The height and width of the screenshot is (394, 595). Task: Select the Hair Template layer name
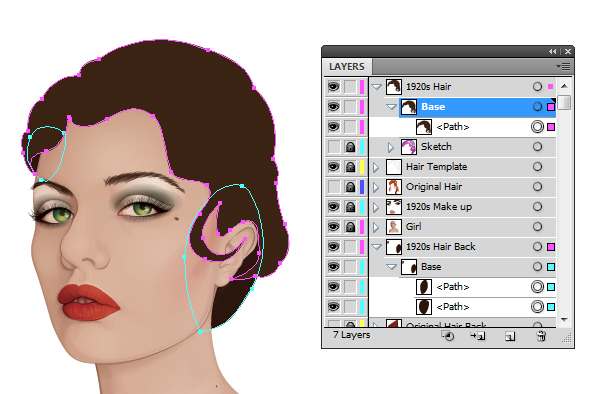point(436,167)
